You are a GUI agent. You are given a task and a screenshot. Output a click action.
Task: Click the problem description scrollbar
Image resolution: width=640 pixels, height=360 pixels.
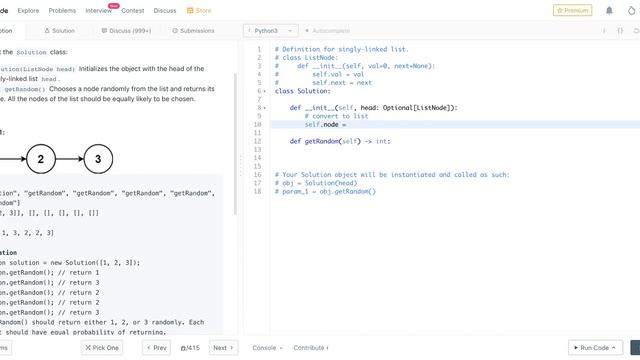tap(235, 144)
